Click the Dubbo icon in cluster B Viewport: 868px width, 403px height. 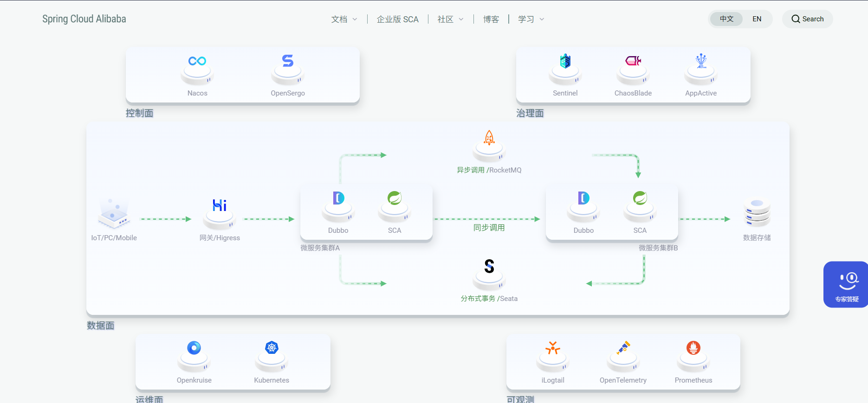tap(583, 198)
